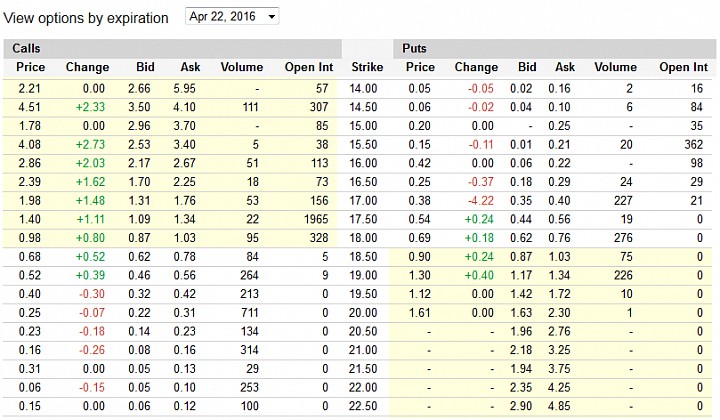Viewport: 720px width, 420px height.
Task: Click the call change +2.33
Action: pyautogui.click(x=90, y=107)
